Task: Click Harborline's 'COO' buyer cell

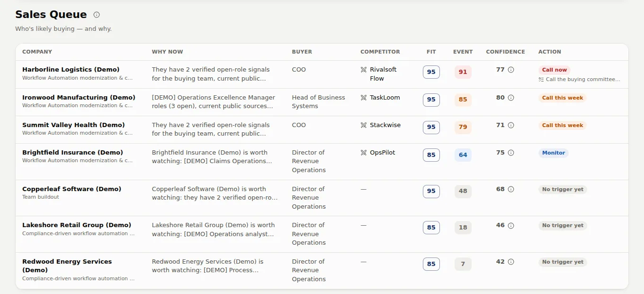Action: click(299, 70)
